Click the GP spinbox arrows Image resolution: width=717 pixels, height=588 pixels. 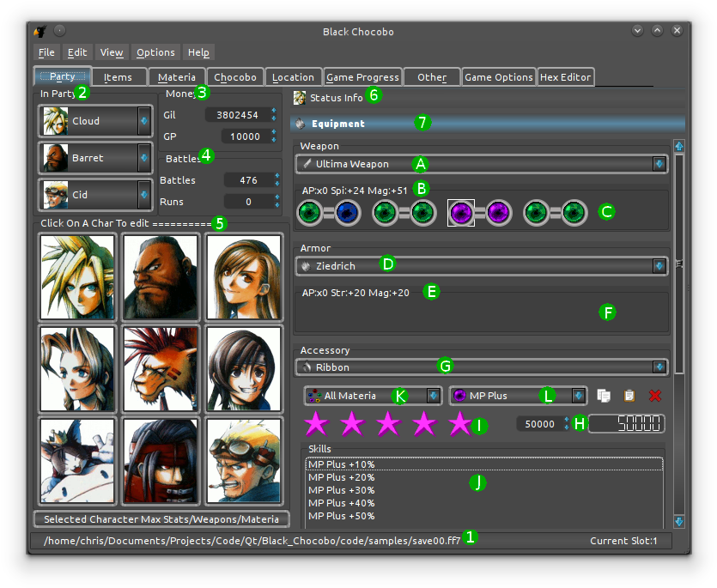[274, 136]
